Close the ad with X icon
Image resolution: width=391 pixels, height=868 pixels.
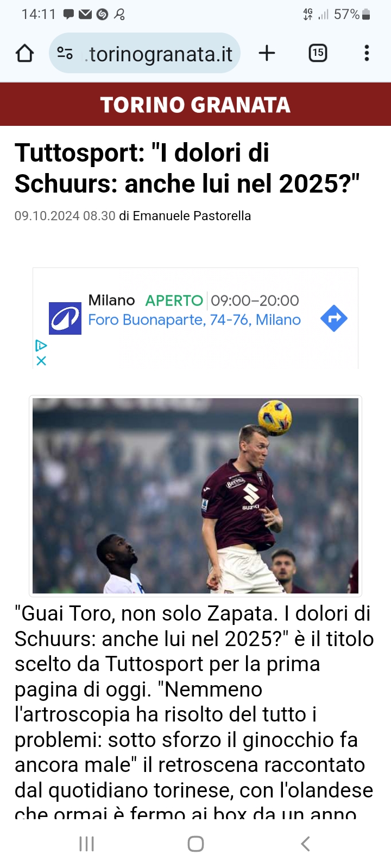pos(41,361)
